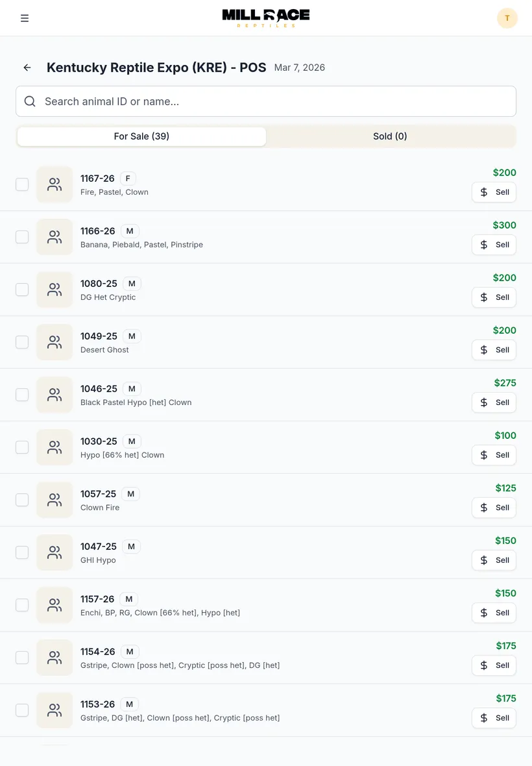The width and height of the screenshot is (532, 766).
Task: Click the animal thumbnail icon for 1057-25
Action: point(54,500)
